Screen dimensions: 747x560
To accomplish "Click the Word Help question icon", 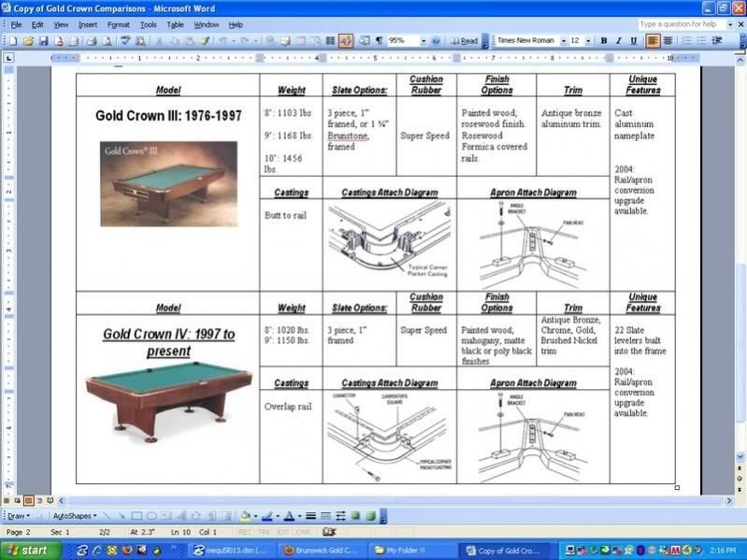I will [x=436, y=41].
